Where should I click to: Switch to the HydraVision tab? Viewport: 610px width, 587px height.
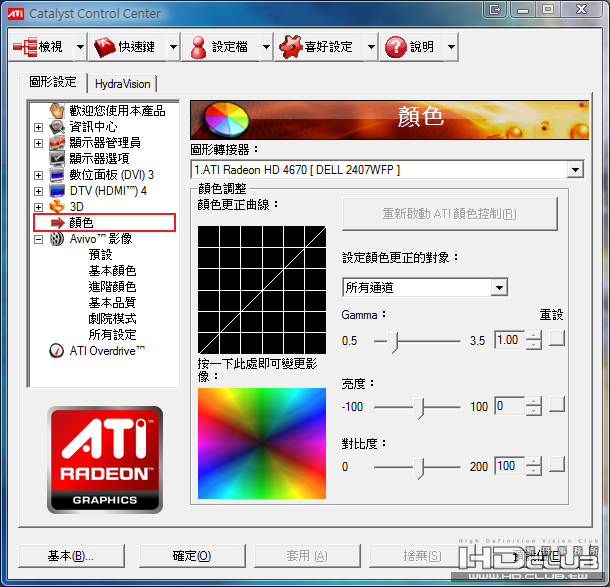122,84
